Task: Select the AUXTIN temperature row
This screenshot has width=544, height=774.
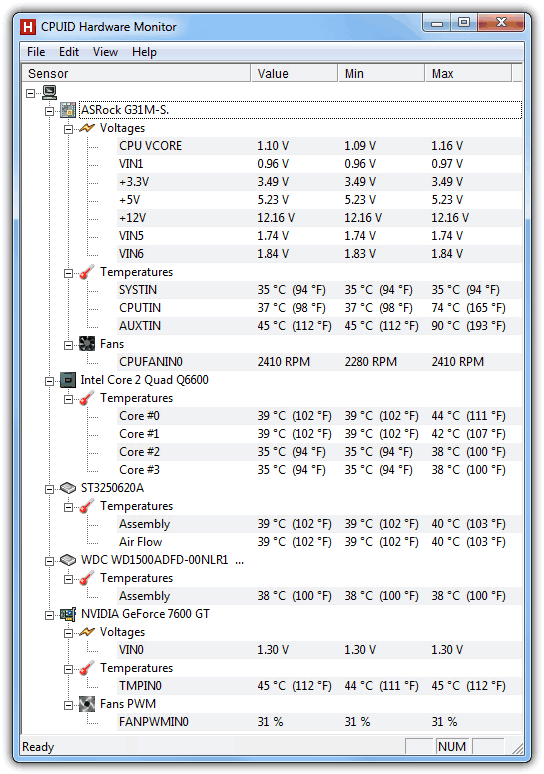Action: [319, 326]
